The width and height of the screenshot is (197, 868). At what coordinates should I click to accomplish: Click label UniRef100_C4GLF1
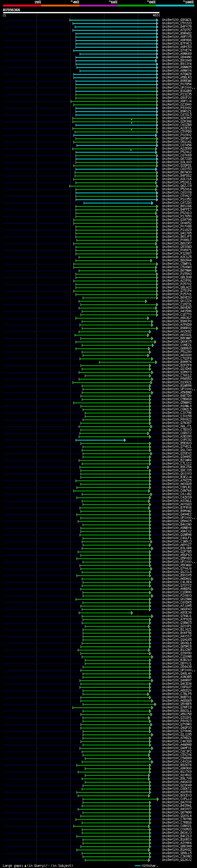176,538
